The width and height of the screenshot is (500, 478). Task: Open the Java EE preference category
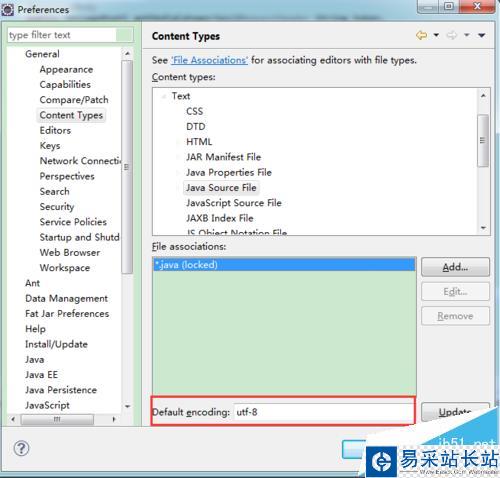coord(42,375)
